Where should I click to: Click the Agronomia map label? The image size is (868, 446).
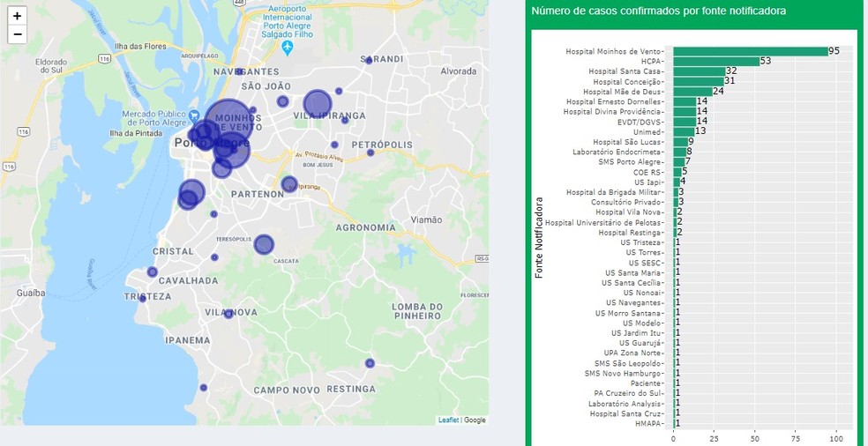tap(366, 227)
